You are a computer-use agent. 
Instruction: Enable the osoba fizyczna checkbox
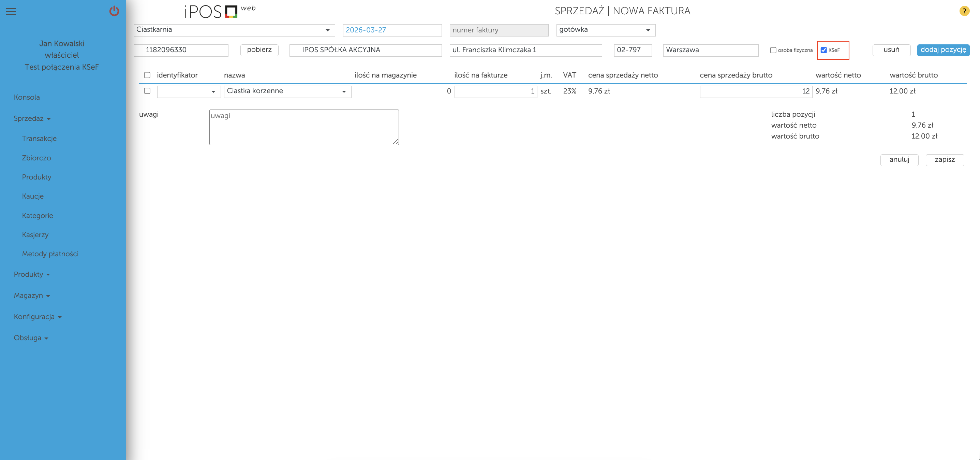click(773, 50)
